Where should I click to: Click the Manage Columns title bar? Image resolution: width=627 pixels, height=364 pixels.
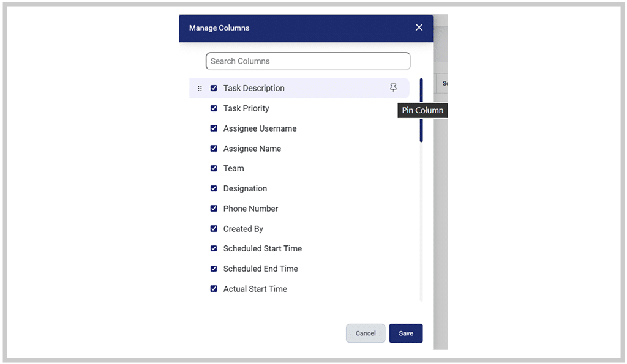click(x=219, y=28)
